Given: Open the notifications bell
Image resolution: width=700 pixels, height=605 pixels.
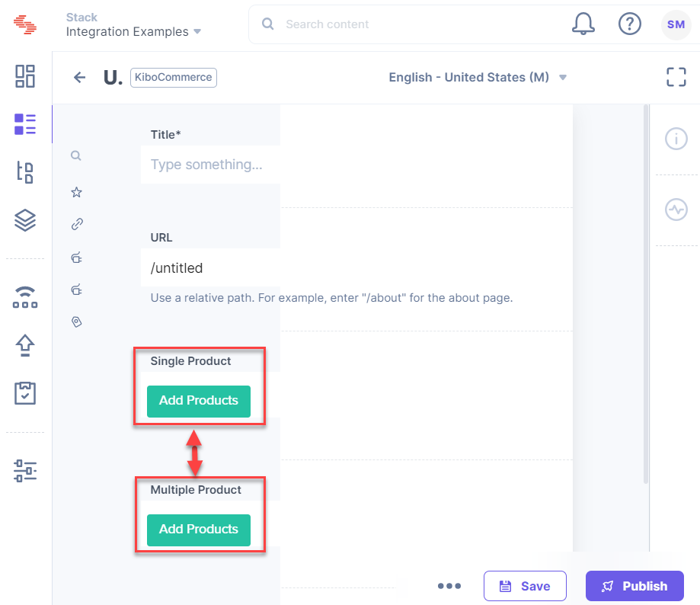Looking at the screenshot, I should 583,24.
